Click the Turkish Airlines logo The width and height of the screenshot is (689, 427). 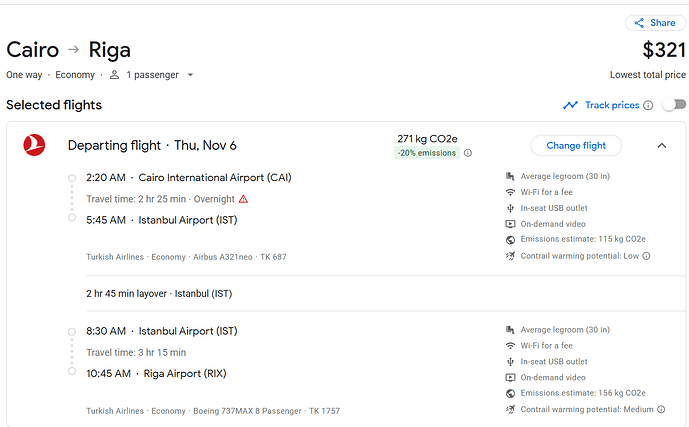[x=34, y=145]
